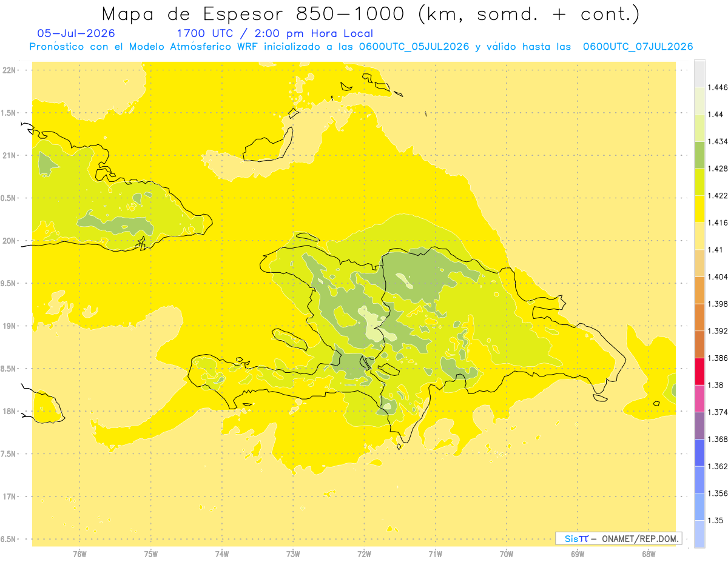Select the olive green swatch between 1.428 and 1.434
This screenshot has width=728, height=562.
(699, 155)
